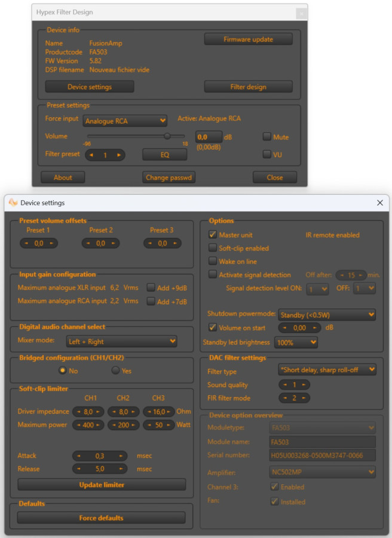Click the Update limiter button
Image resolution: width=392 pixels, height=538 pixels.
(102, 484)
